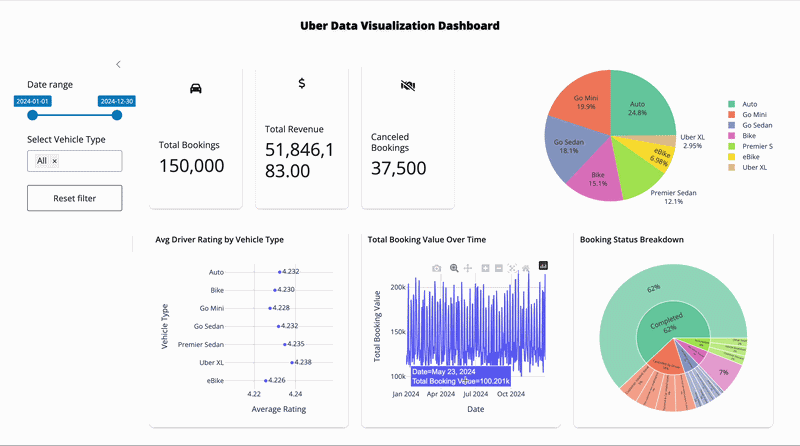800x446 pixels.
Task: Click the camera download plot icon
Action: 437,268
